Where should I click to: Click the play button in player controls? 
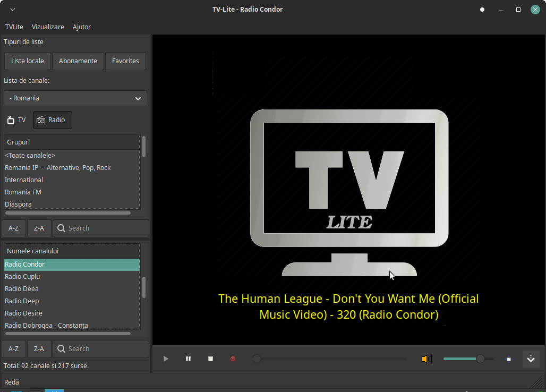[x=166, y=359]
